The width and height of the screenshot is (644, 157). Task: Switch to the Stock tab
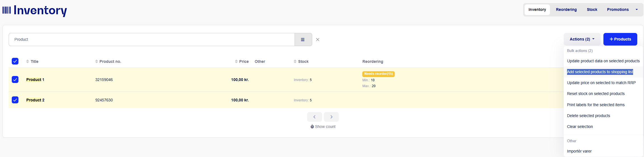[x=592, y=9]
